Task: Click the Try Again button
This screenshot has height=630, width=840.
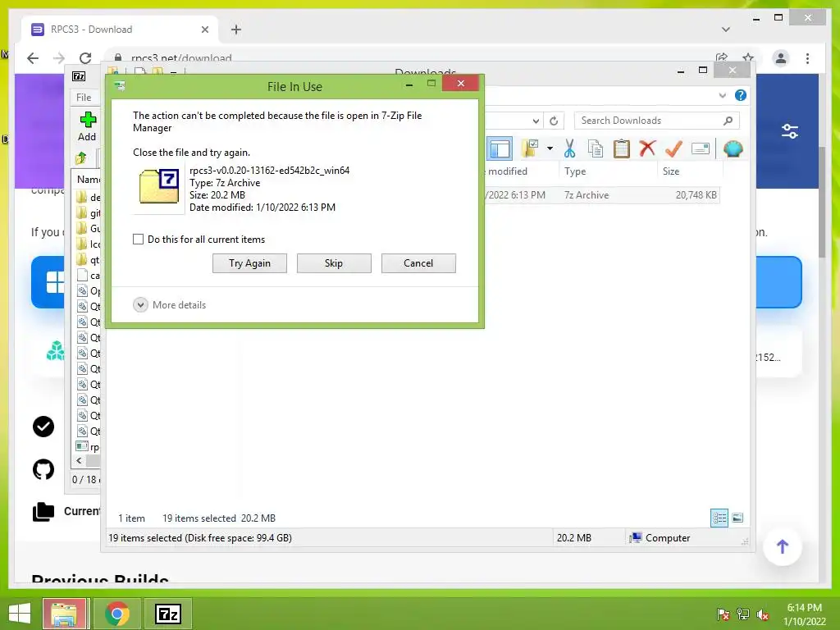Action: [249, 263]
